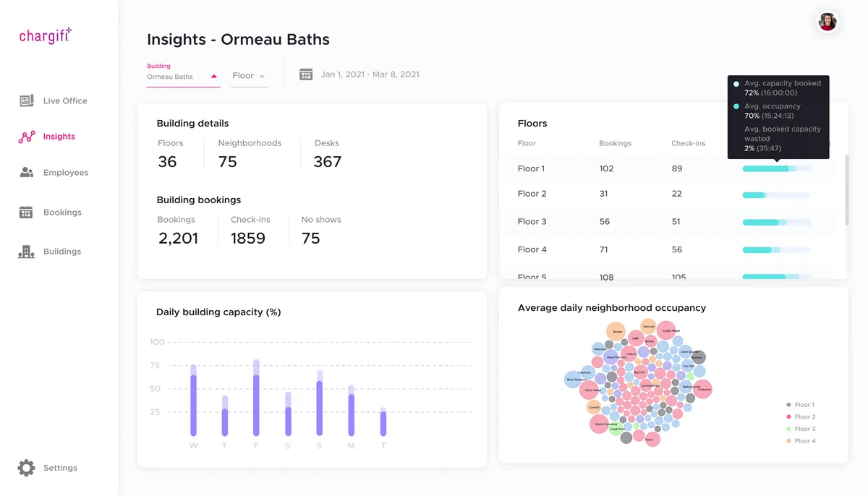Viewport: 868px width, 496px height.
Task: Toggle Floor 2 in the chart legend
Action: coord(801,417)
